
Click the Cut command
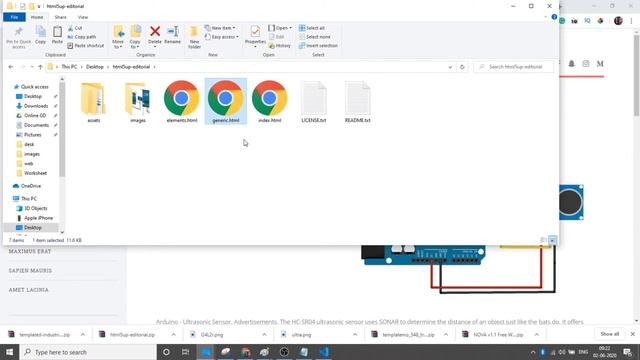(x=75, y=28)
